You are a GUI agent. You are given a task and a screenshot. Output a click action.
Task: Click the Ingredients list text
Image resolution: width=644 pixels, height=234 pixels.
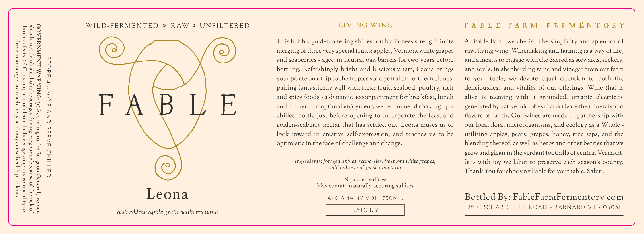(365, 164)
